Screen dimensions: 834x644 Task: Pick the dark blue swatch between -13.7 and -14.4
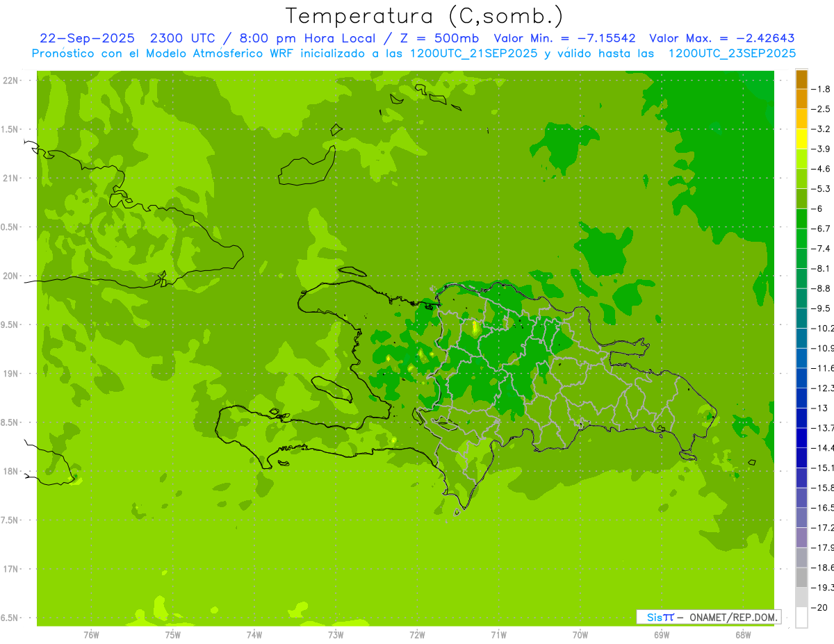pos(801,437)
